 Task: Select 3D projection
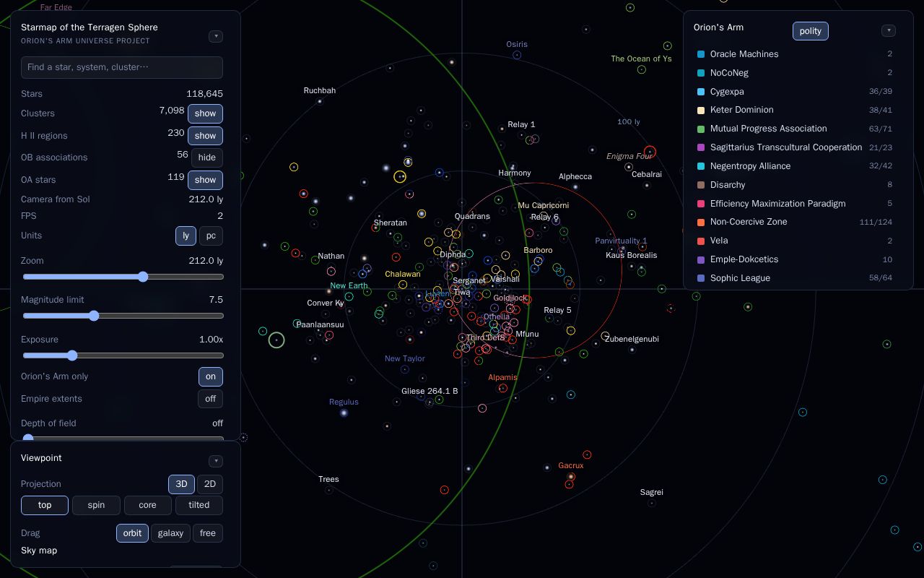tap(181, 484)
